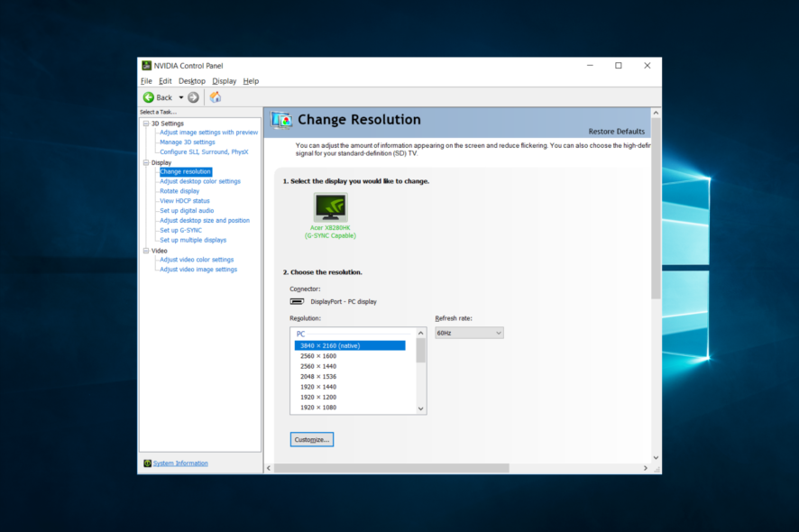Click the Change Resolution header icon
The height and width of the screenshot is (532, 799).
(281, 120)
